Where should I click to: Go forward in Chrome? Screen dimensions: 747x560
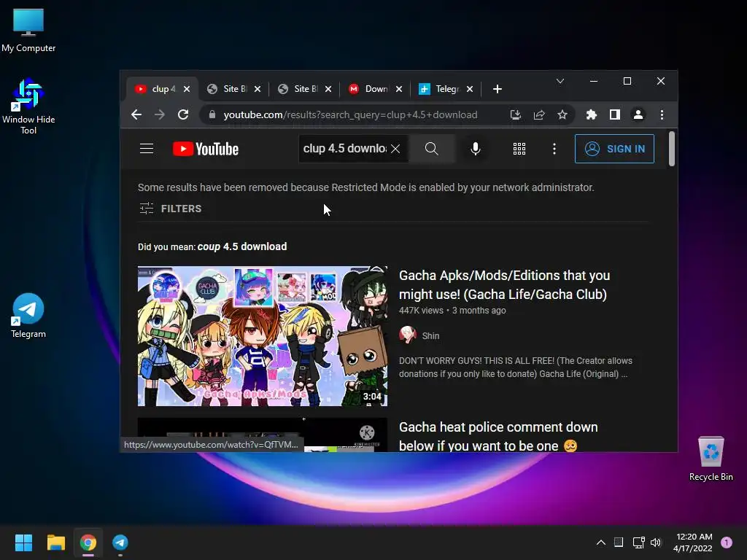tap(160, 114)
